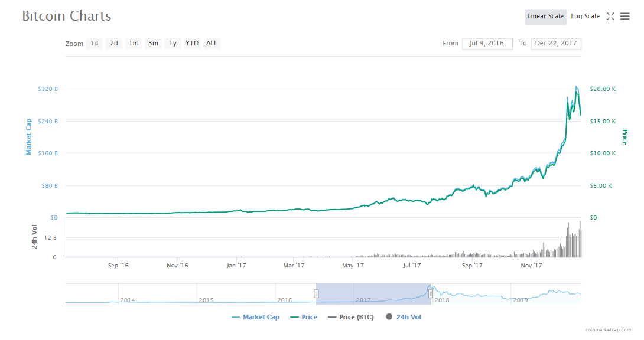
Task: Edit the To date field
Action: pyautogui.click(x=556, y=44)
